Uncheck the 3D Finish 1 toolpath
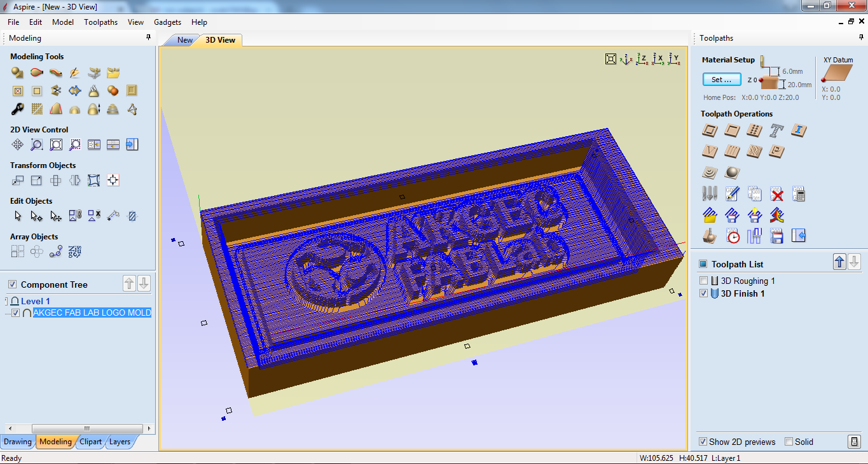This screenshot has height=464, width=868. click(x=703, y=293)
